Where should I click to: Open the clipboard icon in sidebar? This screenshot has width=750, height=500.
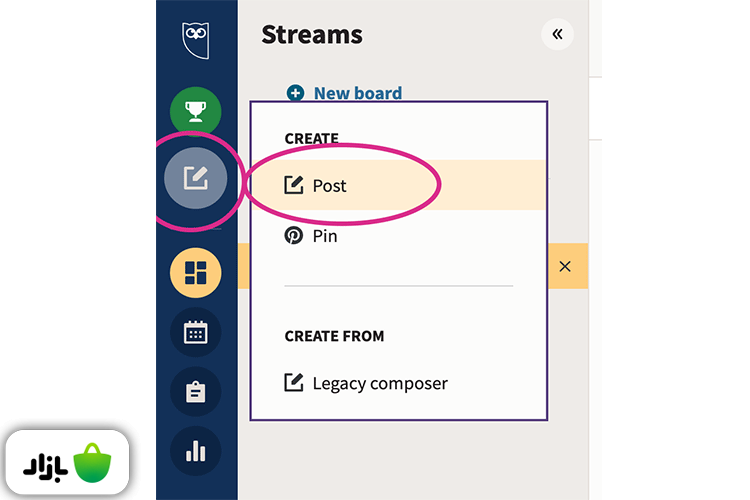point(196,392)
